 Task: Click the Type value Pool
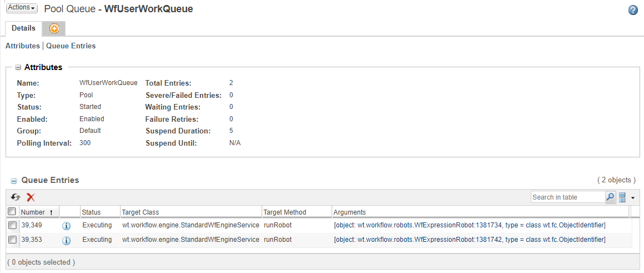point(86,95)
